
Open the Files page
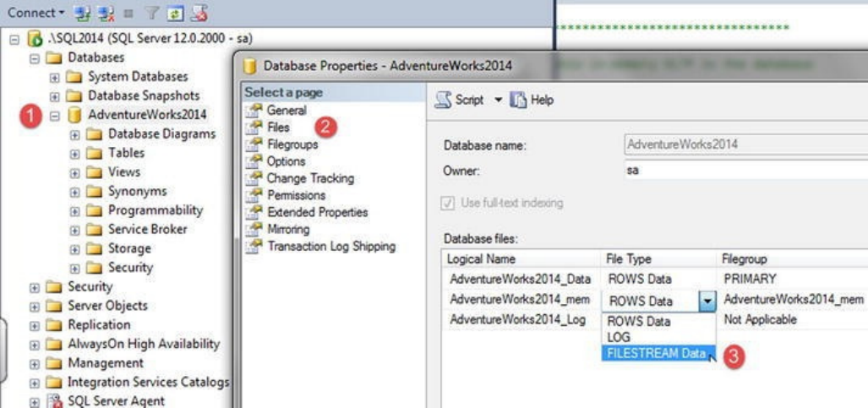[278, 128]
